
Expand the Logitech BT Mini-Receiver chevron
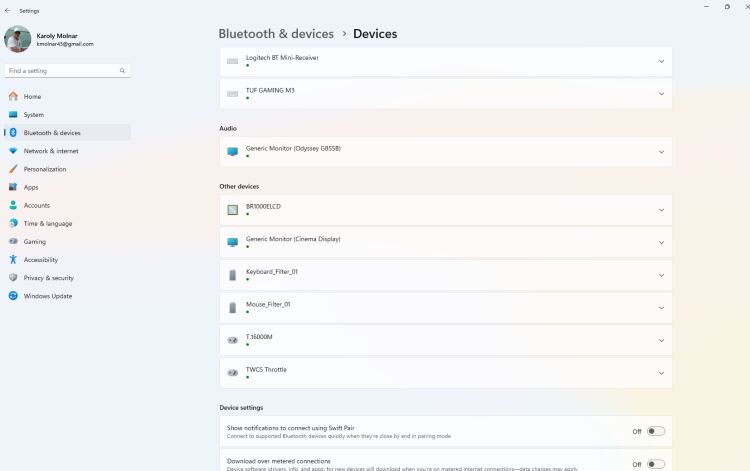pos(662,61)
